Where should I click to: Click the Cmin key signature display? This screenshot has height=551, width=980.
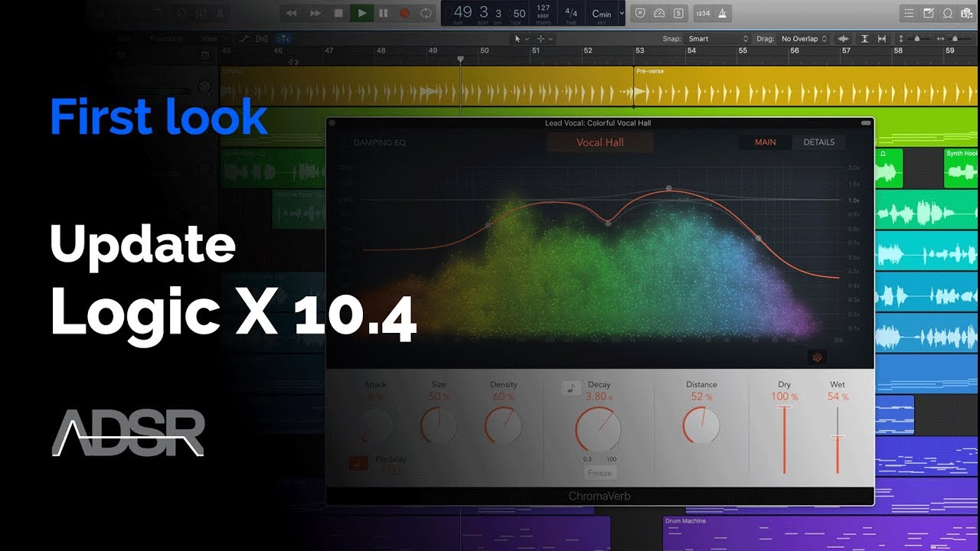coord(601,13)
